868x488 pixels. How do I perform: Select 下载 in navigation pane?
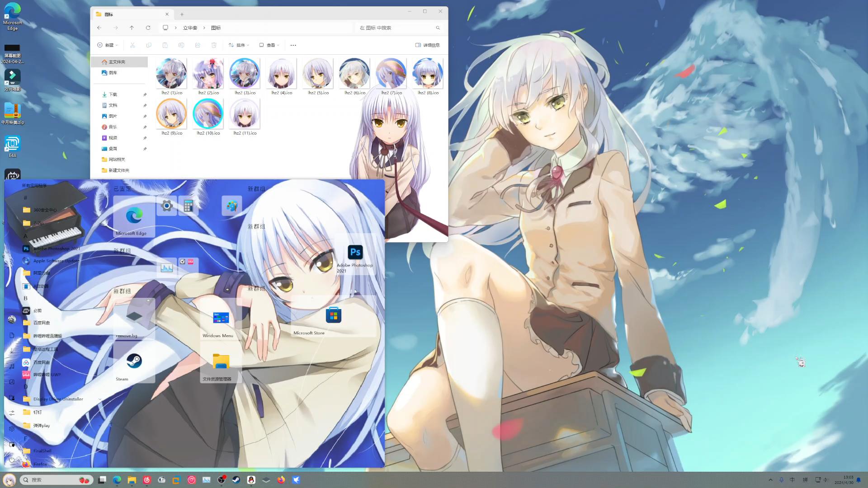click(113, 94)
